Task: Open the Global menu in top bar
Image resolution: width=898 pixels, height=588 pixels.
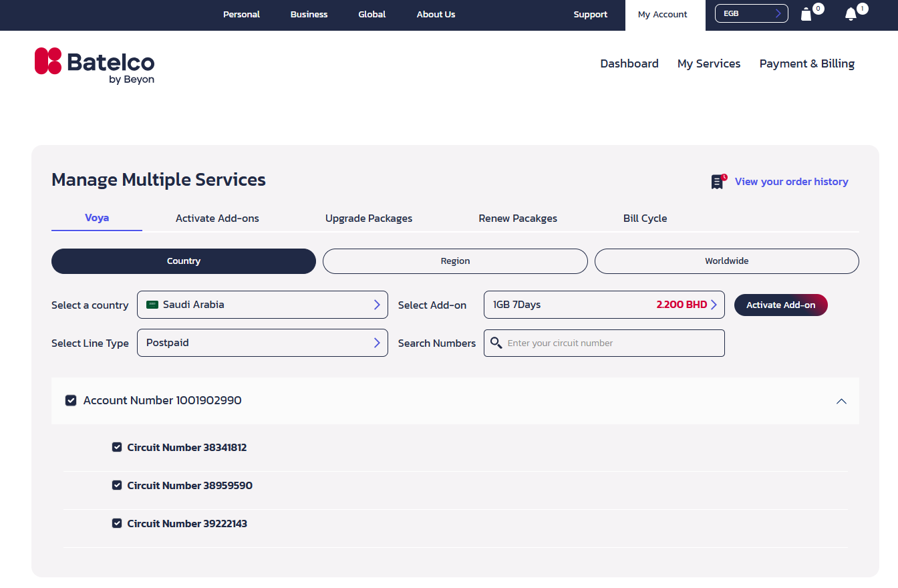Action: [372, 14]
